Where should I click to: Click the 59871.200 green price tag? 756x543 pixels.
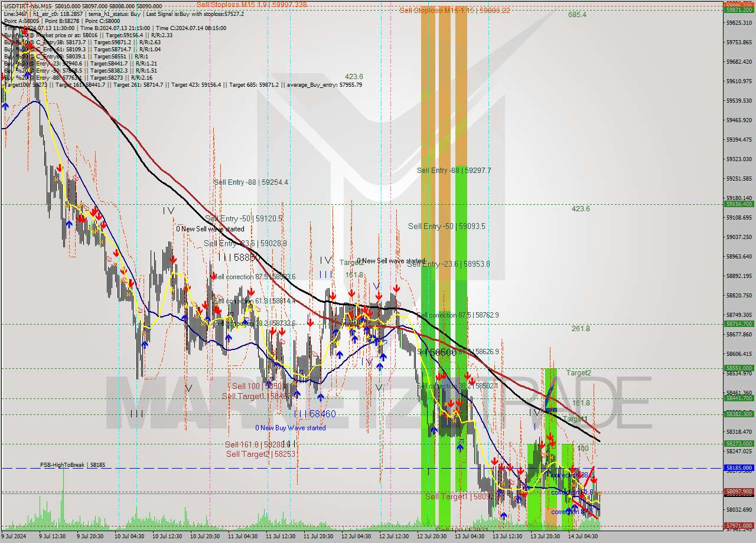tap(739, 10)
